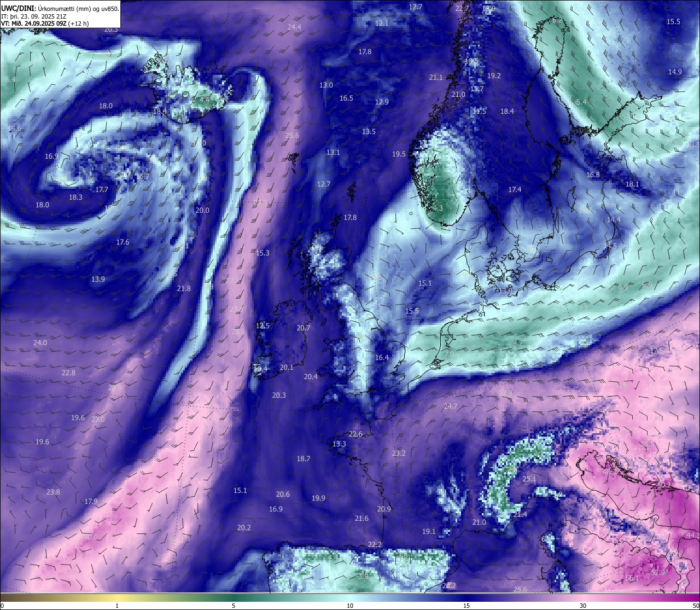Image resolution: width=700 pixels, height=610 pixels.
Task: Click the 20.6 value label
Action: click(x=283, y=494)
